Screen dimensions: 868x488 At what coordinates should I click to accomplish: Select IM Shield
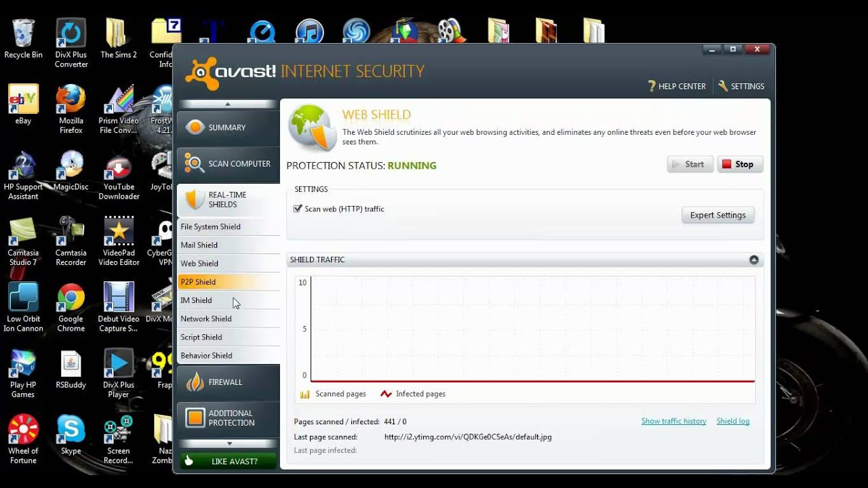(229, 300)
